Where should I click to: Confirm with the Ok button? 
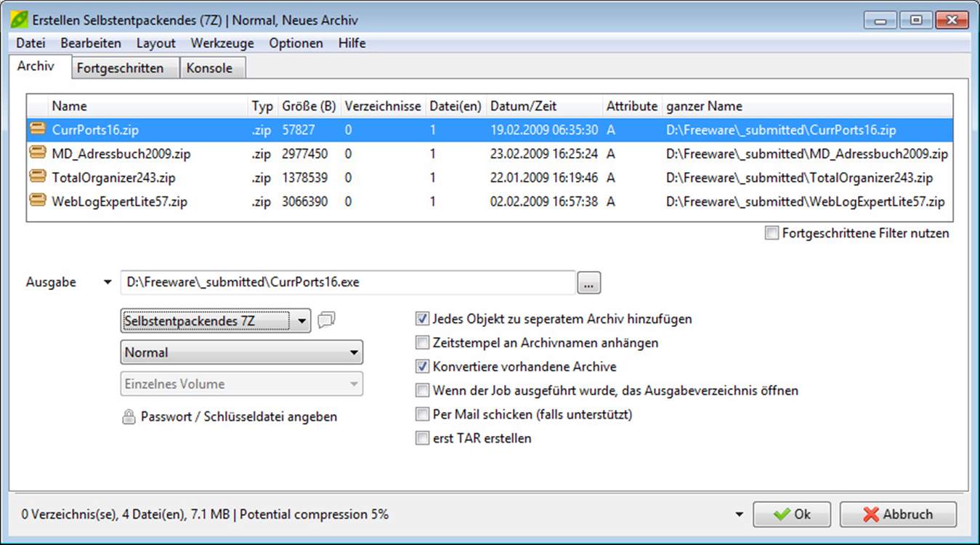(x=792, y=514)
